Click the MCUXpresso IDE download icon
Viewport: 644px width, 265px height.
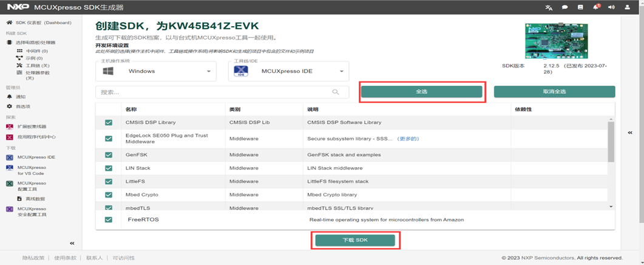pos(10,157)
